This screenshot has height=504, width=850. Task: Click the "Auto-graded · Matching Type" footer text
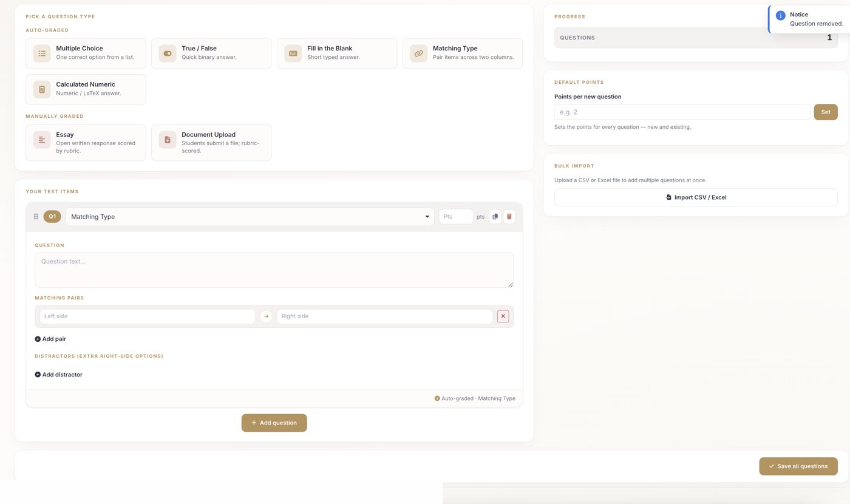point(478,398)
